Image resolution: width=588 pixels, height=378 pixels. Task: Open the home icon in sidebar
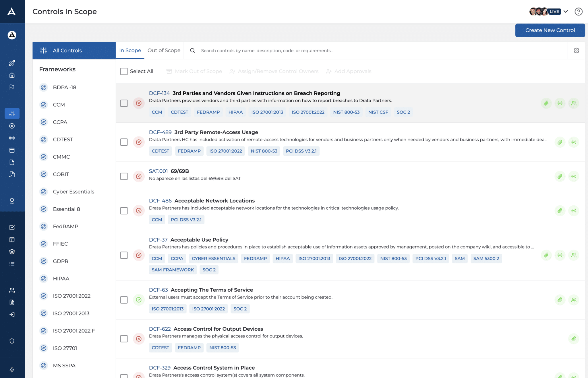(x=12, y=75)
